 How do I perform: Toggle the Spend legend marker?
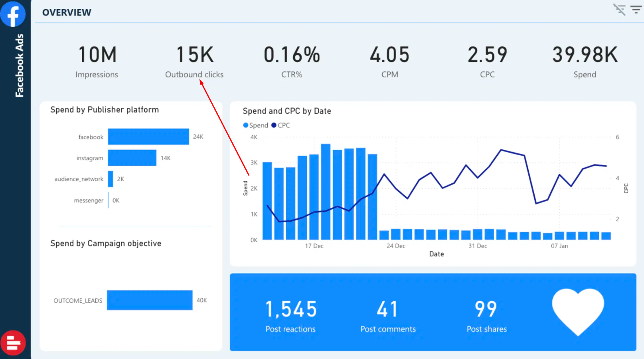coord(246,125)
